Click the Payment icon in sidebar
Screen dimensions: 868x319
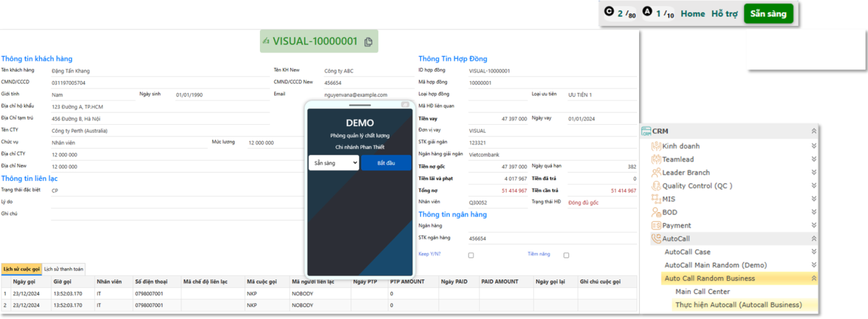(x=656, y=226)
